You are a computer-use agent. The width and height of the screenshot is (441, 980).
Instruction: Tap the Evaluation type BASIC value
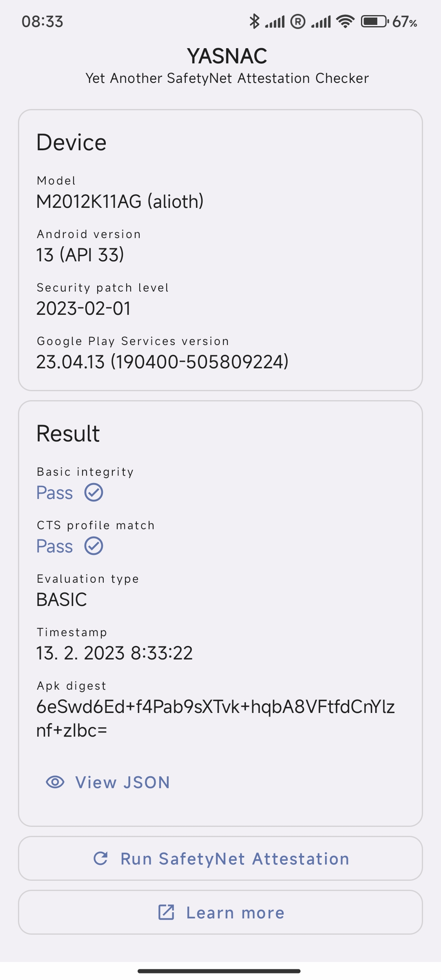point(62,599)
